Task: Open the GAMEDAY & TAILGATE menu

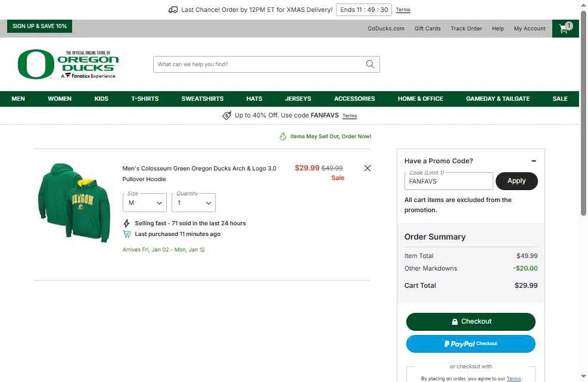Action: [497, 99]
